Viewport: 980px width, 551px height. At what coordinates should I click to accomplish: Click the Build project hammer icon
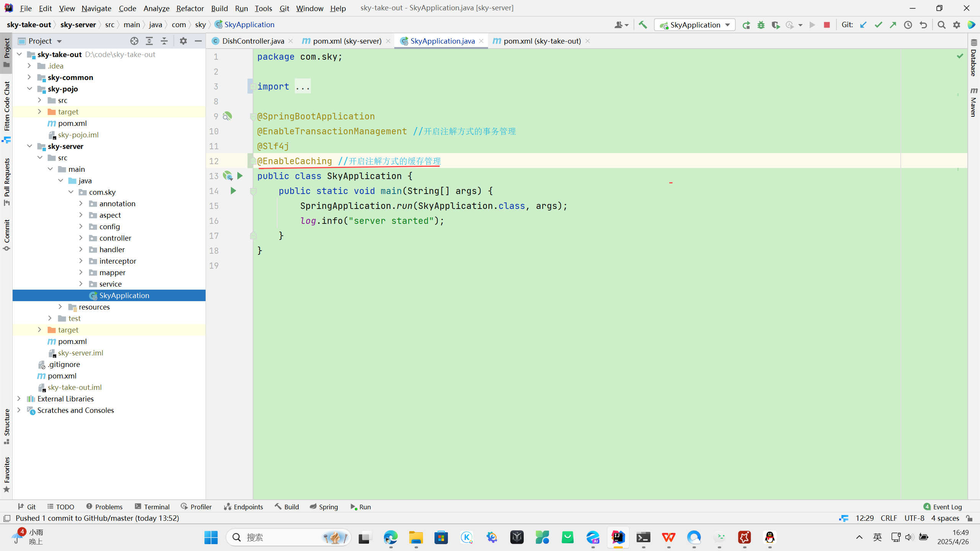pyautogui.click(x=643, y=25)
